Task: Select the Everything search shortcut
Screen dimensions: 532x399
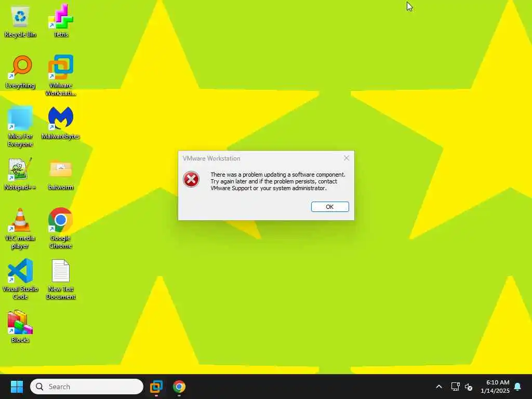Action: tap(20, 72)
